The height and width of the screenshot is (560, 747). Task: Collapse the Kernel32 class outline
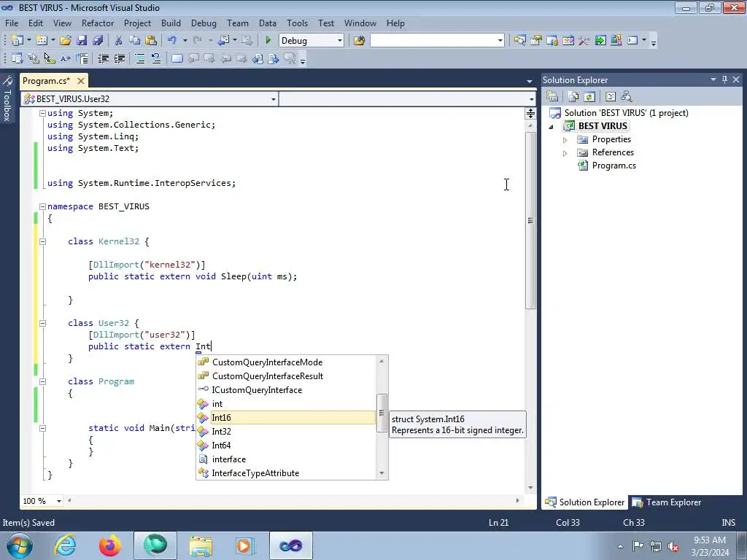42,241
